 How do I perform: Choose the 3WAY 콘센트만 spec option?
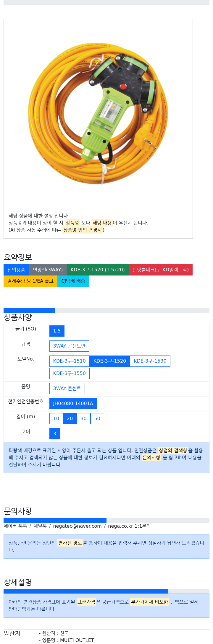[x=69, y=346]
